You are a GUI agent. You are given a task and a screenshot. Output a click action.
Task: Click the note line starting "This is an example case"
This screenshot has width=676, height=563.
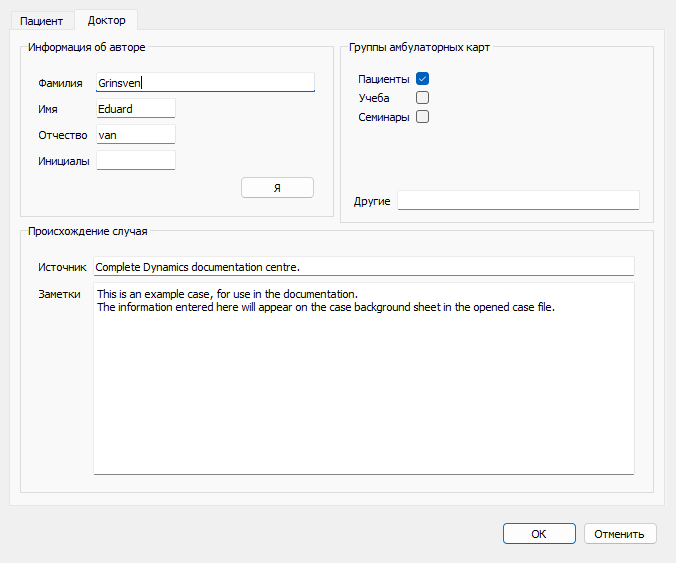pyautogui.click(x=227, y=294)
